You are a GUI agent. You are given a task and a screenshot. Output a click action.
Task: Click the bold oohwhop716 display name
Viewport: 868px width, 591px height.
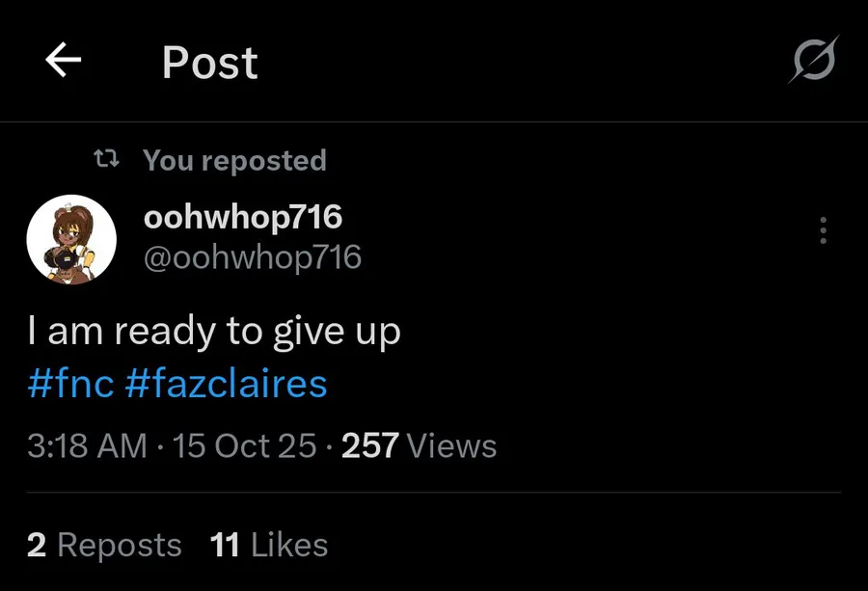pyautogui.click(x=242, y=217)
